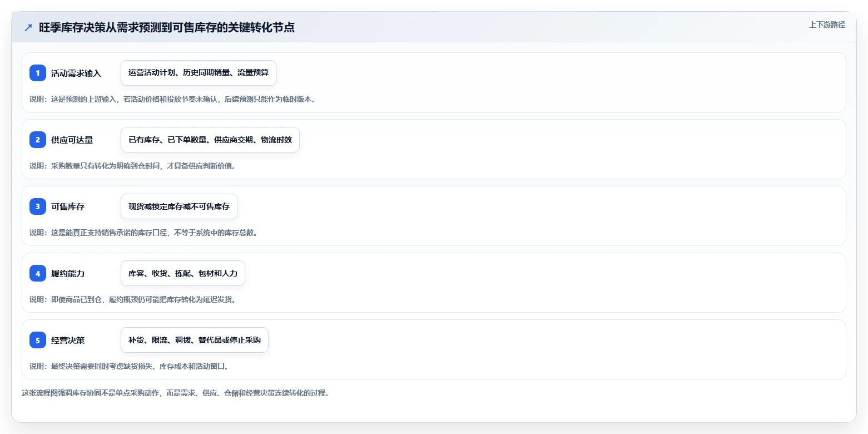The width and height of the screenshot is (868, 434).
Task: Click step number badge 4
Action: [38, 273]
